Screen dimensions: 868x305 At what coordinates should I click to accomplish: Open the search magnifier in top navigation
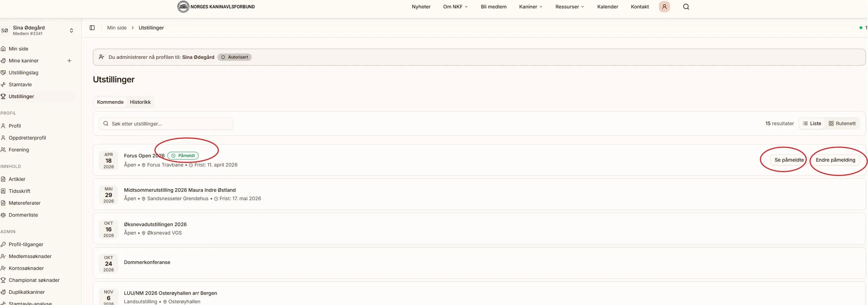point(686,7)
